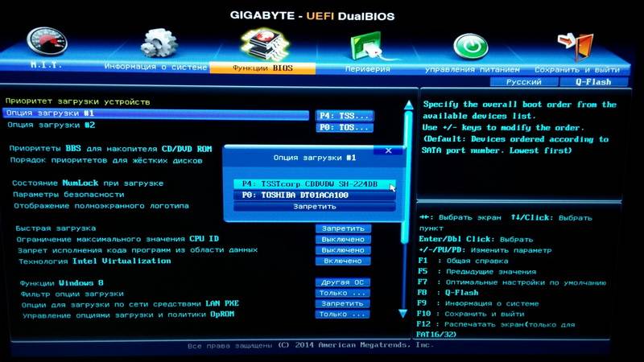Open the P4: TSS... boot option value
Viewport: 644px width, 362px height.
[345, 116]
